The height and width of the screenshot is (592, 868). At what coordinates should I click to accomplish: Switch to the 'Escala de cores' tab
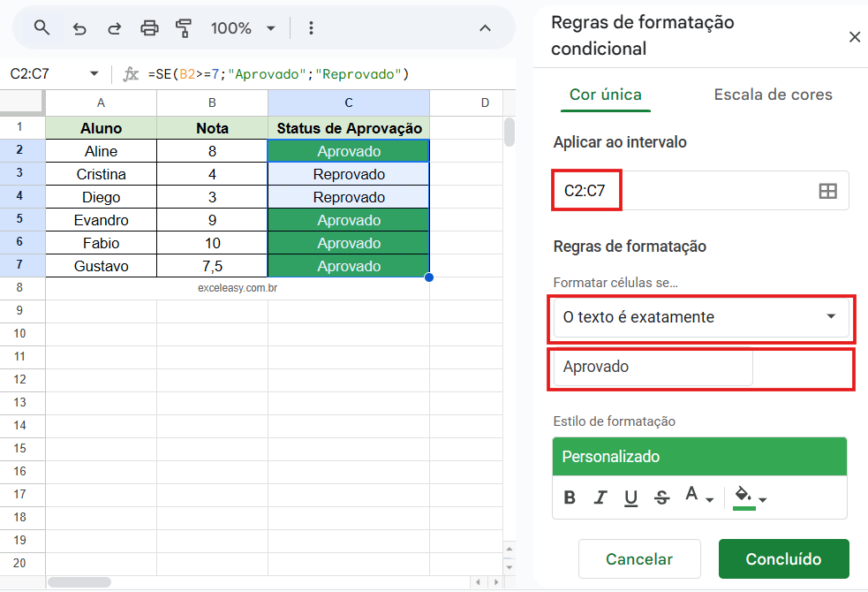coord(773,94)
